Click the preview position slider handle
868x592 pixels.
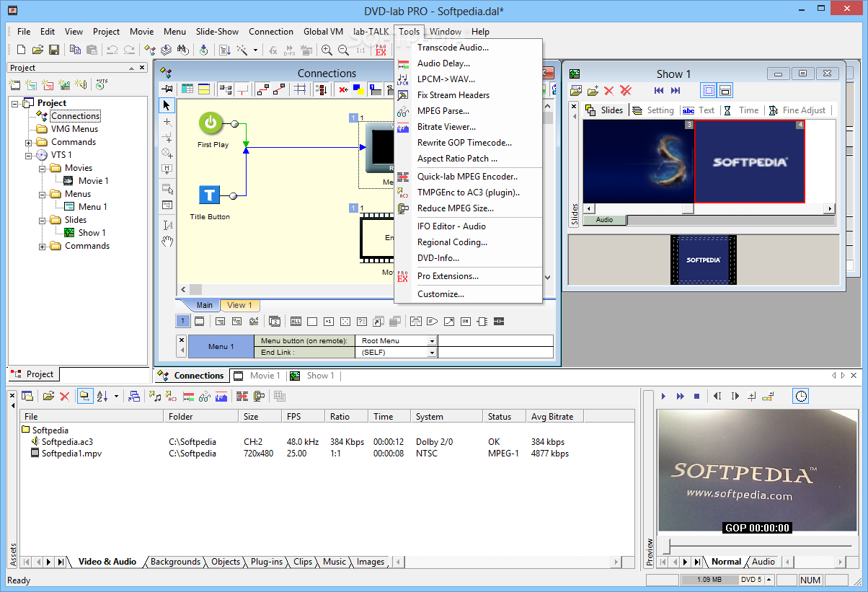pos(667,546)
